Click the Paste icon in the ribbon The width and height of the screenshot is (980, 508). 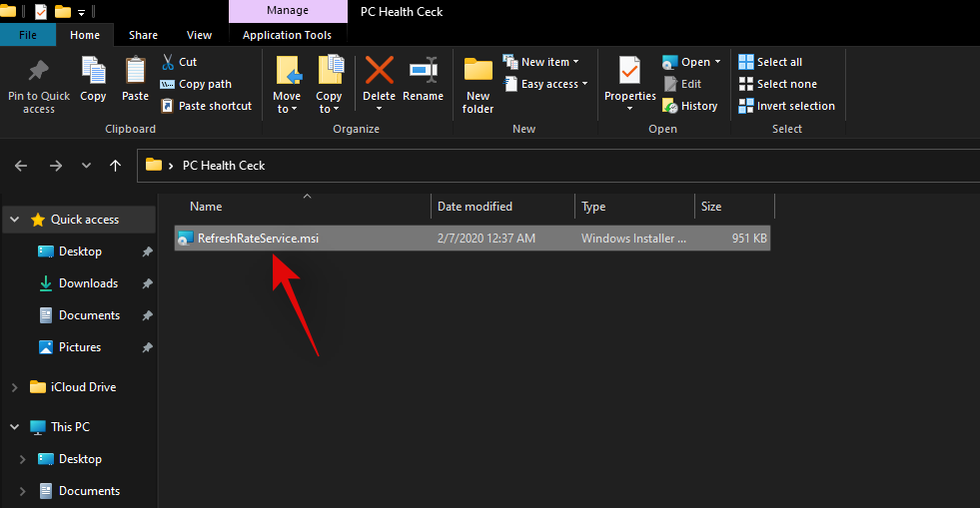coord(135,72)
